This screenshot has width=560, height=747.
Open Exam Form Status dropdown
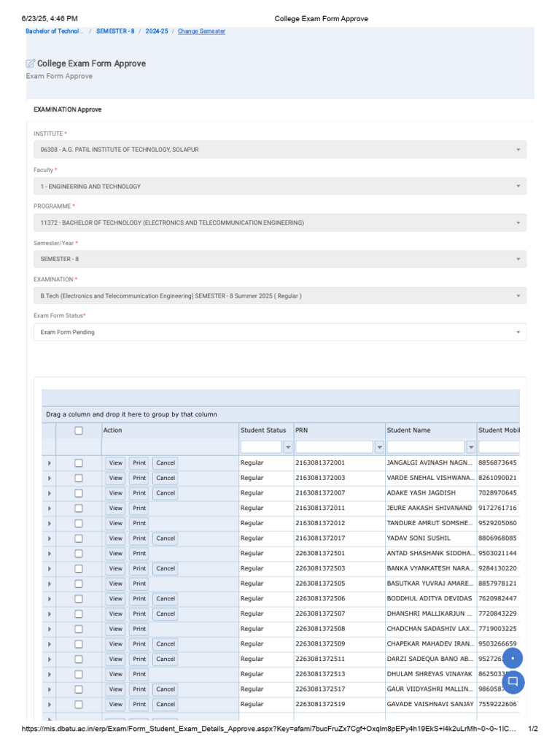[280, 332]
